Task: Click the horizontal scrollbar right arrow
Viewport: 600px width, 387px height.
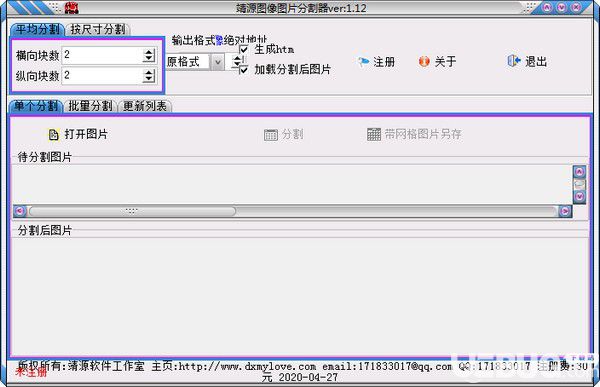Action: point(565,211)
